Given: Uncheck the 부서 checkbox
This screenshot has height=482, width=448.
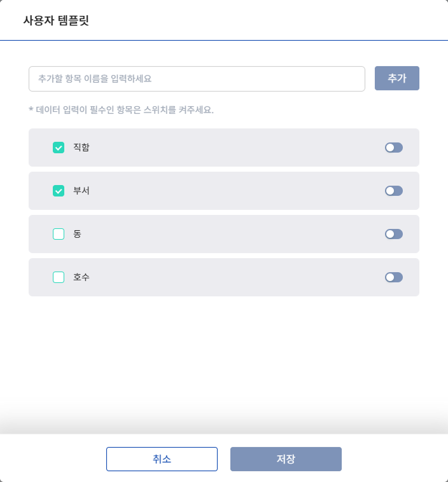Looking at the screenshot, I should pos(59,191).
